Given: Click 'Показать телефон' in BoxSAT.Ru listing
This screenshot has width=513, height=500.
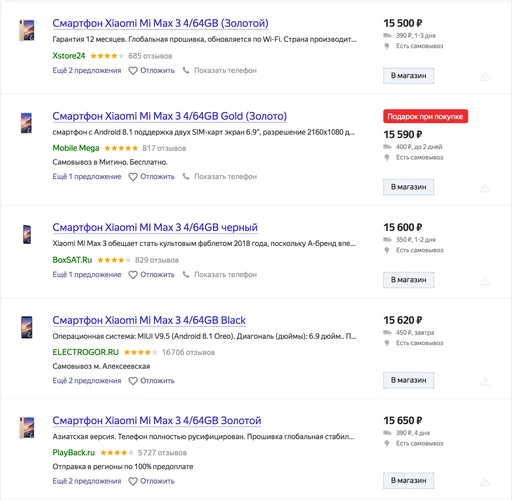Looking at the screenshot, I should 225,275.
